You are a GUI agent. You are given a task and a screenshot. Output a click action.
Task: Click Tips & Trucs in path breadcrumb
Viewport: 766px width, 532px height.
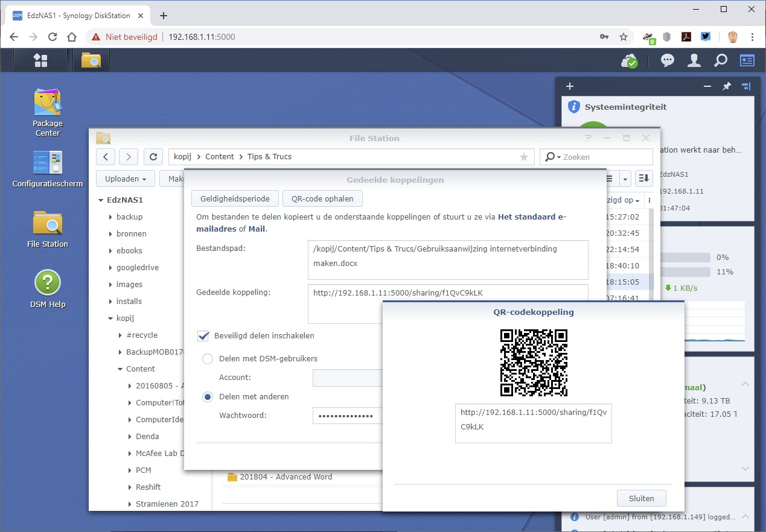(269, 157)
